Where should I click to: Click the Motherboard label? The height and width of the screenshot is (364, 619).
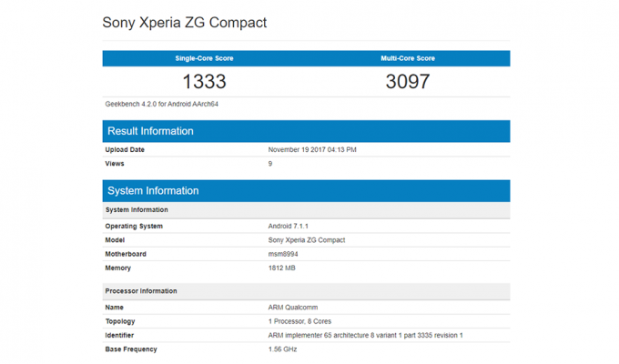pyautogui.click(x=126, y=254)
